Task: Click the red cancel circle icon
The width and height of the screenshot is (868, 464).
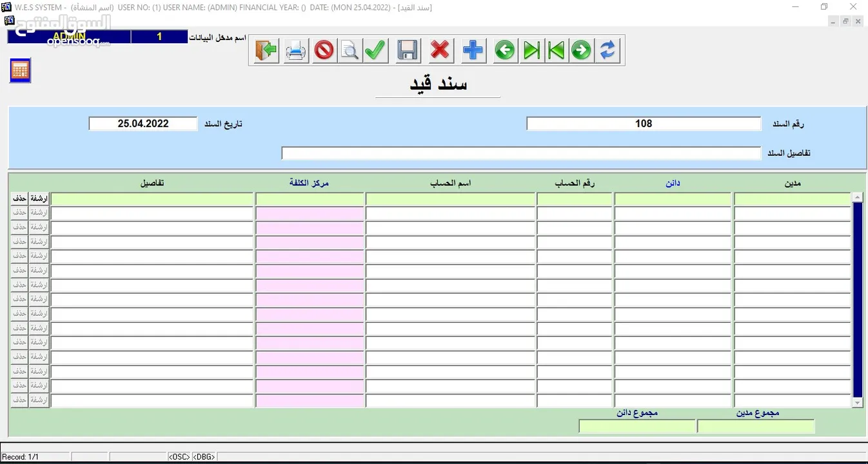Action: point(324,50)
